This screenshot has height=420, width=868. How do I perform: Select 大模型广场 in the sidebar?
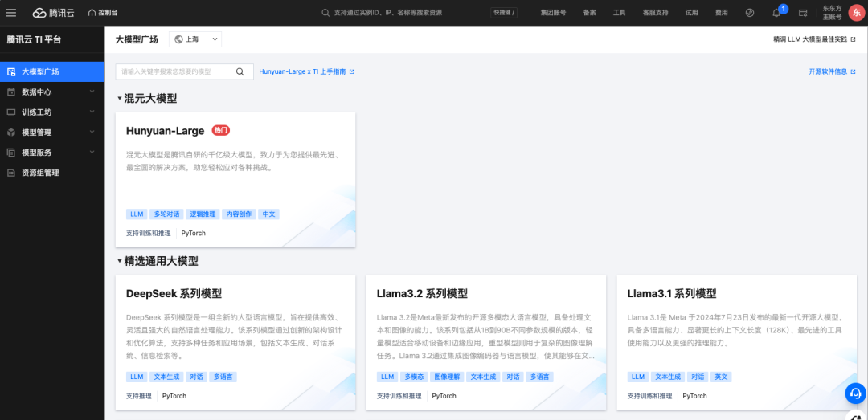click(x=52, y=72)
